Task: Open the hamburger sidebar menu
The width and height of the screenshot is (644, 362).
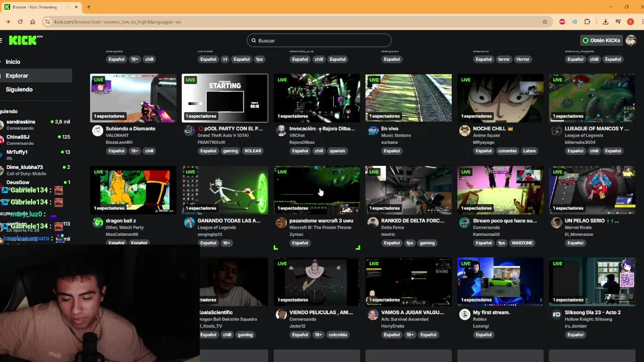Action: point(2,40)
